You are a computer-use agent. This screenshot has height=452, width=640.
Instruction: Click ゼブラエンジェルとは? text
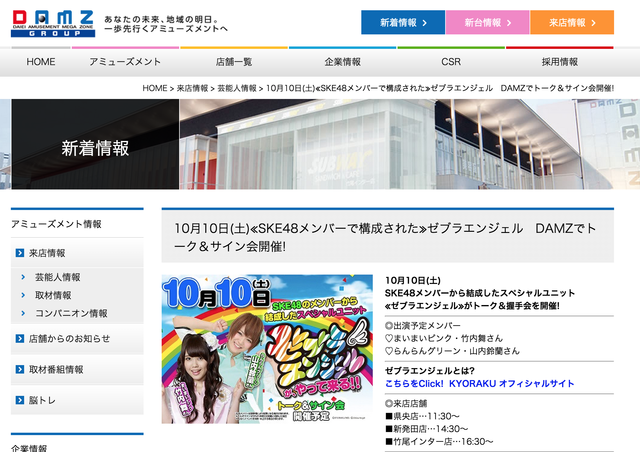point(430,371)
